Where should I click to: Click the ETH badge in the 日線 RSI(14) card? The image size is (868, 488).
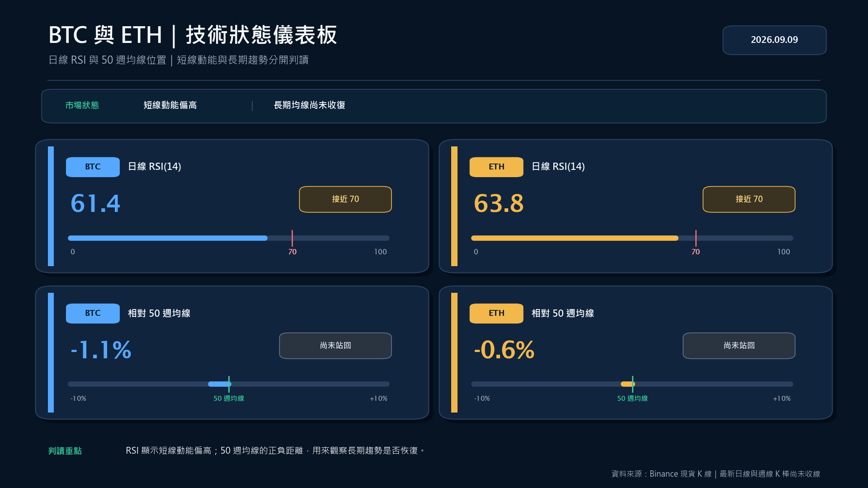[496, 167]
